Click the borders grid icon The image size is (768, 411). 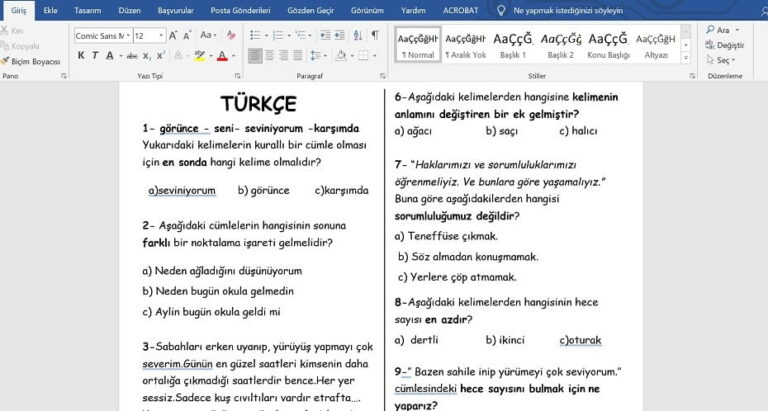(363, 56)
